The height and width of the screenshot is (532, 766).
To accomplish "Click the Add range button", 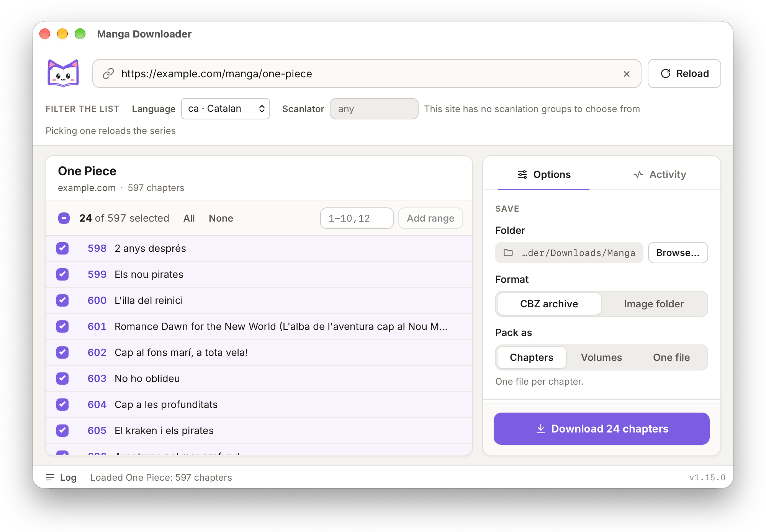I will [430, 218].
